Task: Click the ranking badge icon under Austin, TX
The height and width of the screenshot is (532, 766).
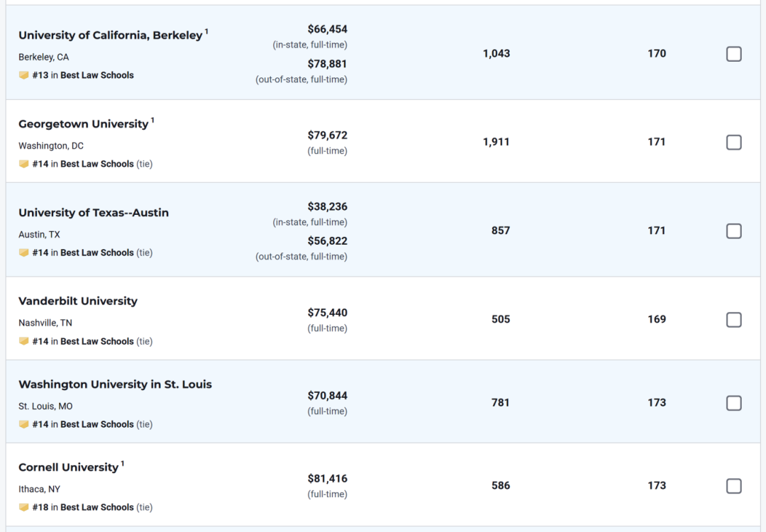Action: coord(24,253)
